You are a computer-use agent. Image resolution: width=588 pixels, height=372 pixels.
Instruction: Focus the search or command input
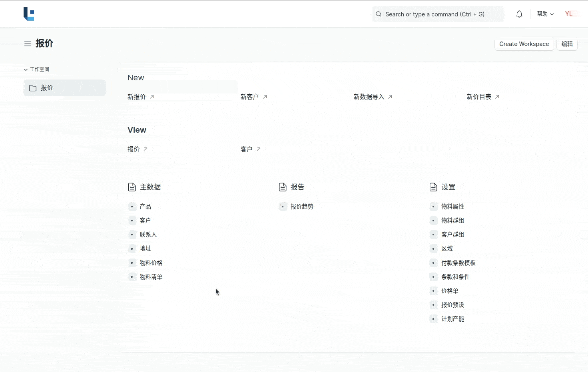[x=437, y=14]
